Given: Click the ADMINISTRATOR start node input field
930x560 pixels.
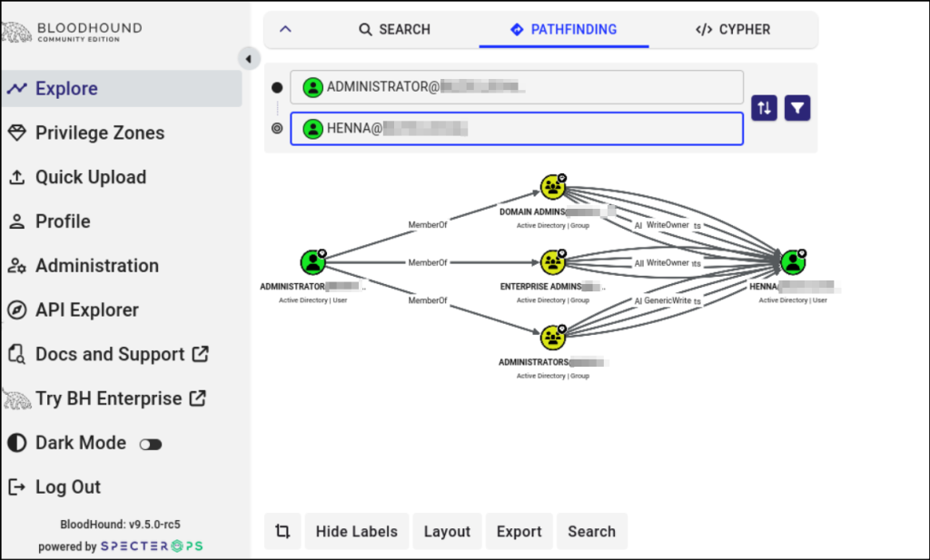Looking at the screenshot, I should pyautogui.click(x=517, y=87).
